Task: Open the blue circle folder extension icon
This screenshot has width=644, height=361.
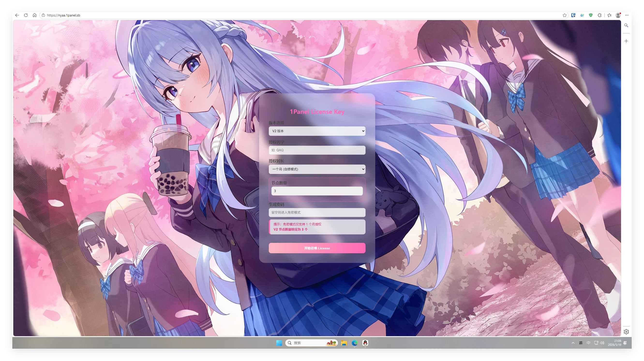Action: [582, 15]
